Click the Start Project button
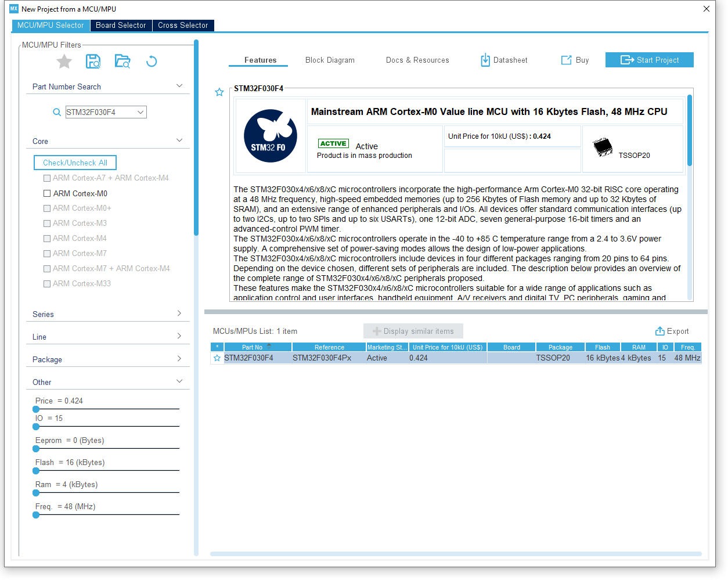Screen dimensions: 728x580 tap(649, 60)
